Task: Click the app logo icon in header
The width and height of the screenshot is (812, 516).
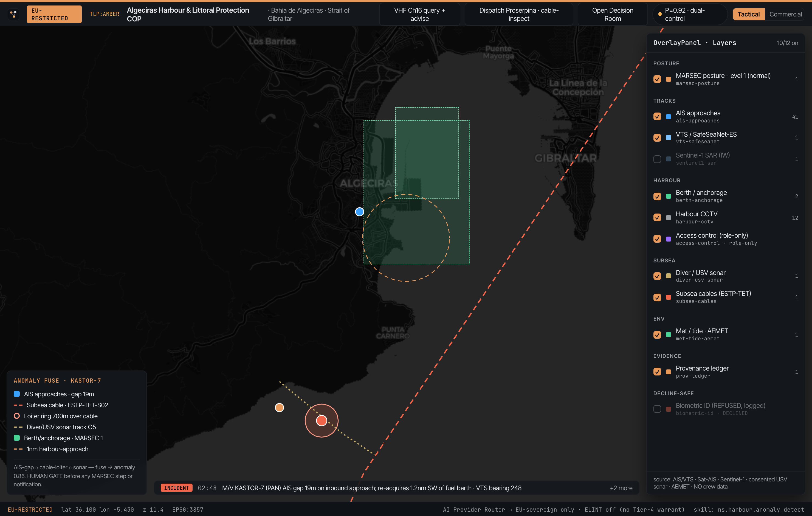Action: click(x=13, y=14)
